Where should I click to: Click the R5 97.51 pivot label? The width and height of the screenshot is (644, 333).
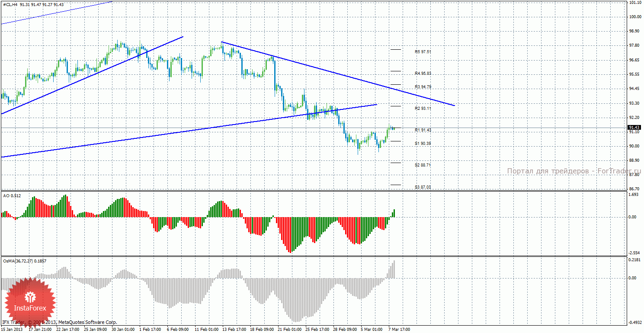click(x=423, y=51)
